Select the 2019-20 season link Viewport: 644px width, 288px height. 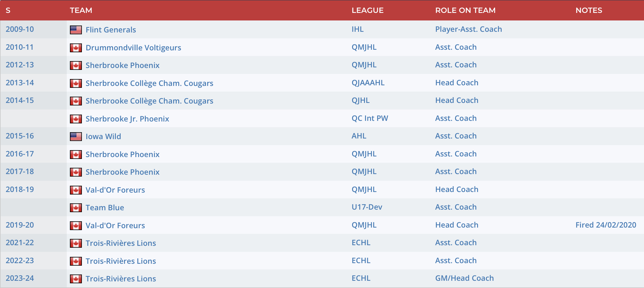pos(20,225)
